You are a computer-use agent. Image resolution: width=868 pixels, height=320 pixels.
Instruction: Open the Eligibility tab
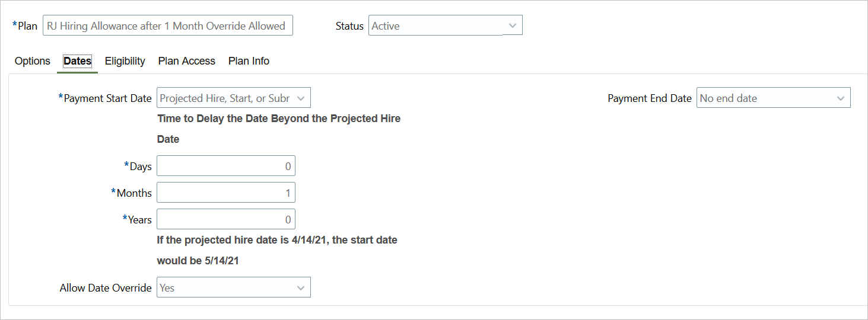click(x=125, y=61)
